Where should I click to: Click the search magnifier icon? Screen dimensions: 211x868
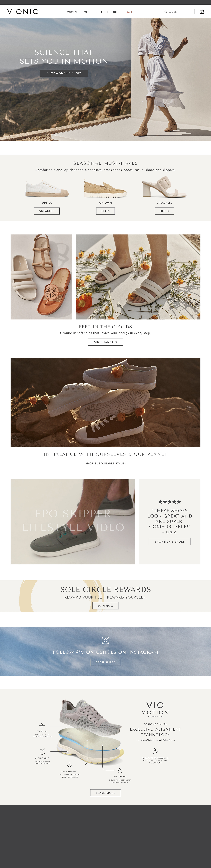pyautogui.click(x=166, y=12)
